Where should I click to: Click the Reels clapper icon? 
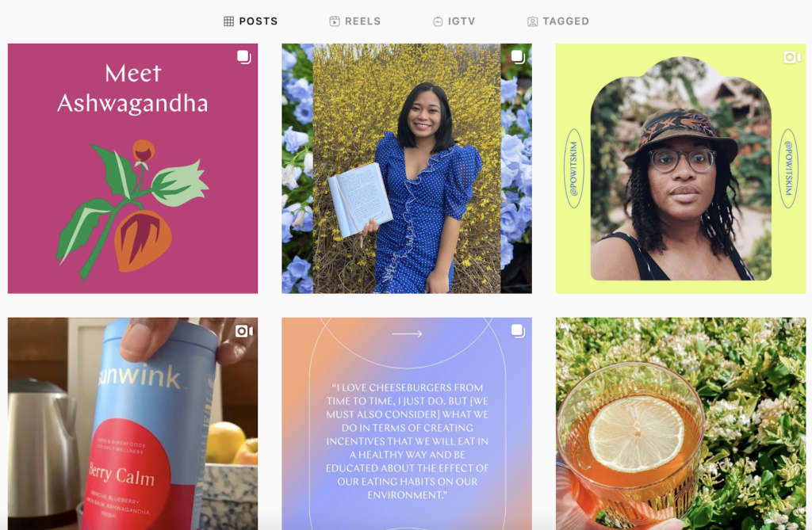[x=335, y=21]
